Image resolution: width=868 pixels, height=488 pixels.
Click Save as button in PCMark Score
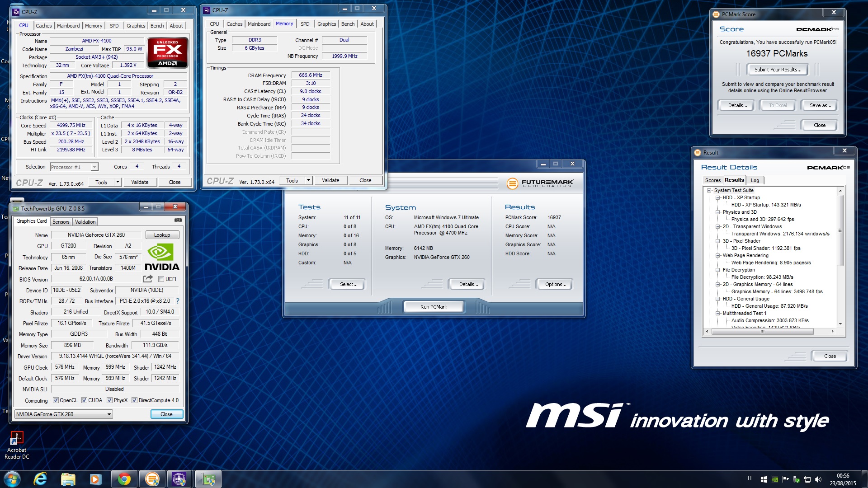(x=820, y=105)
